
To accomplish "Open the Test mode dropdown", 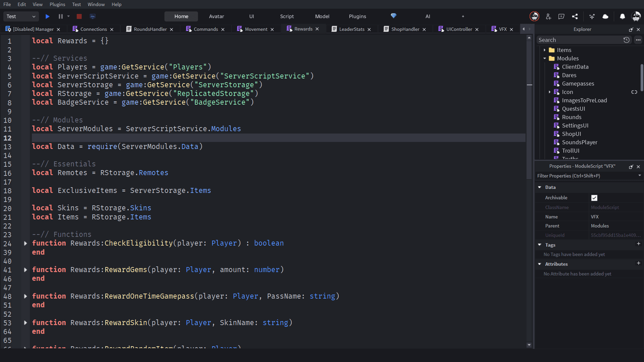I will [x=21, y=16].
